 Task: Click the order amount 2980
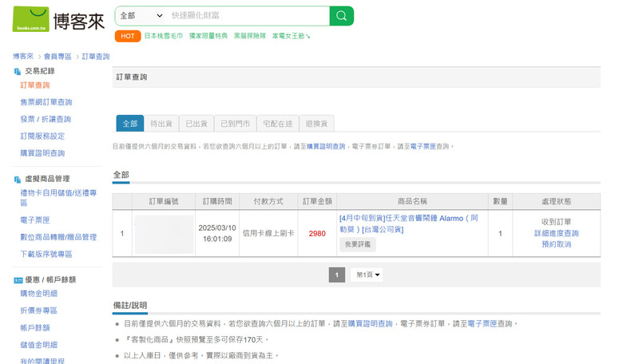317,233
